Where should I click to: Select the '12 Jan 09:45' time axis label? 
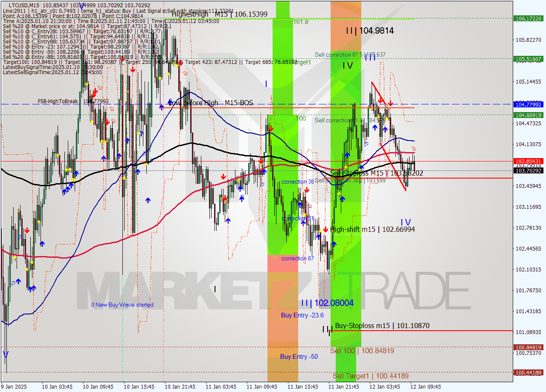click(426, 387)
